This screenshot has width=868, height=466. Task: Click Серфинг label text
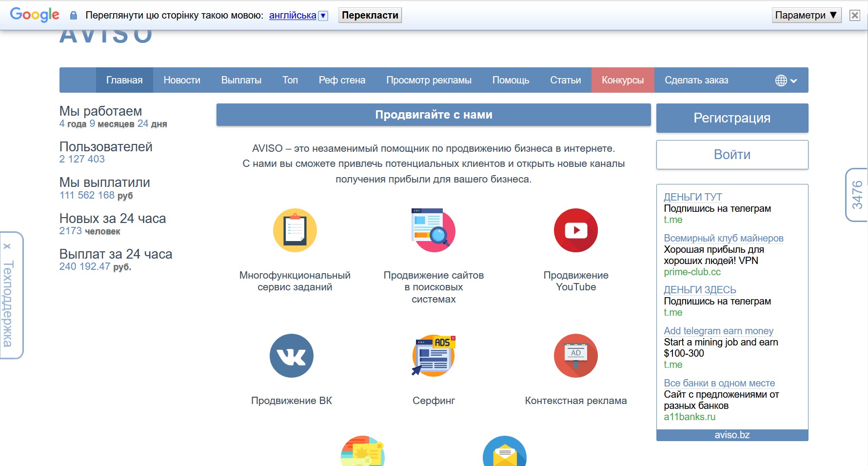click(x=434, y=401)
